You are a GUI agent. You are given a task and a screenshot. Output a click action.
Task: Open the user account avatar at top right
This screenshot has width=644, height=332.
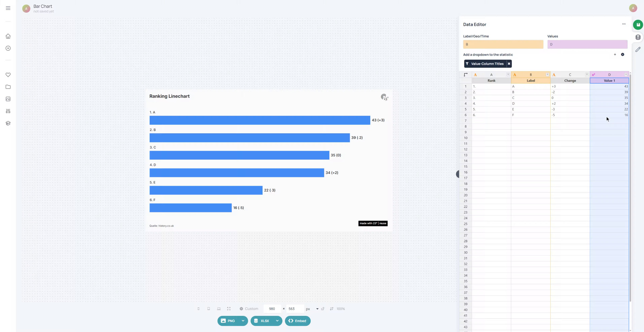[x=633, y=8]
